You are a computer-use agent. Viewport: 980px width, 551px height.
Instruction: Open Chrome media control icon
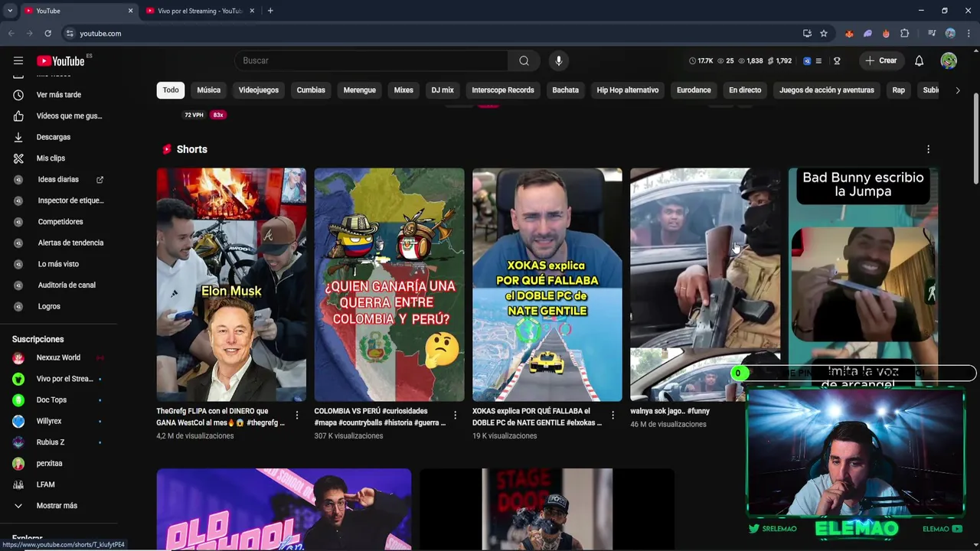pyautogui.click(x=932, y=34)
